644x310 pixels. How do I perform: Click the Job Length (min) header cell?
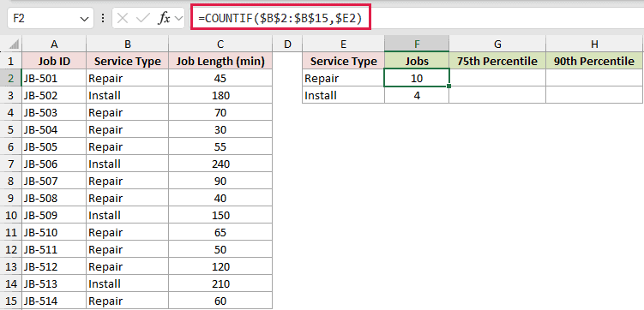pyautogui.click(x=220, y=61)
